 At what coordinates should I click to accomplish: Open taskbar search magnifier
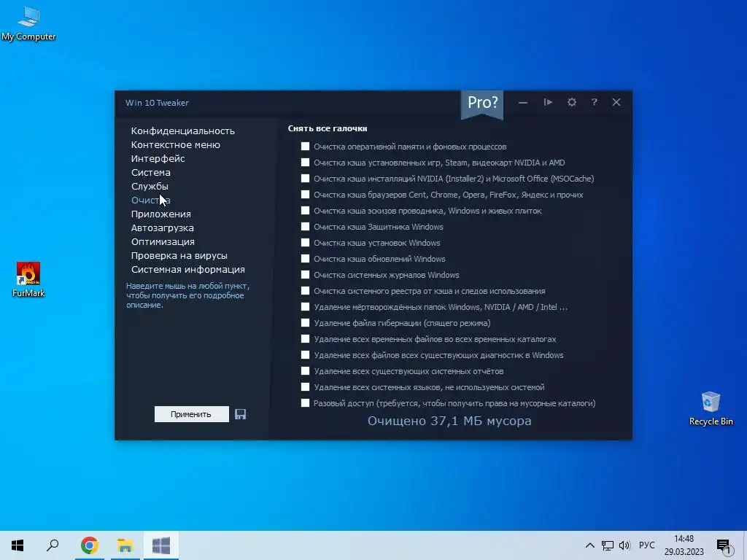coord(53,545)
